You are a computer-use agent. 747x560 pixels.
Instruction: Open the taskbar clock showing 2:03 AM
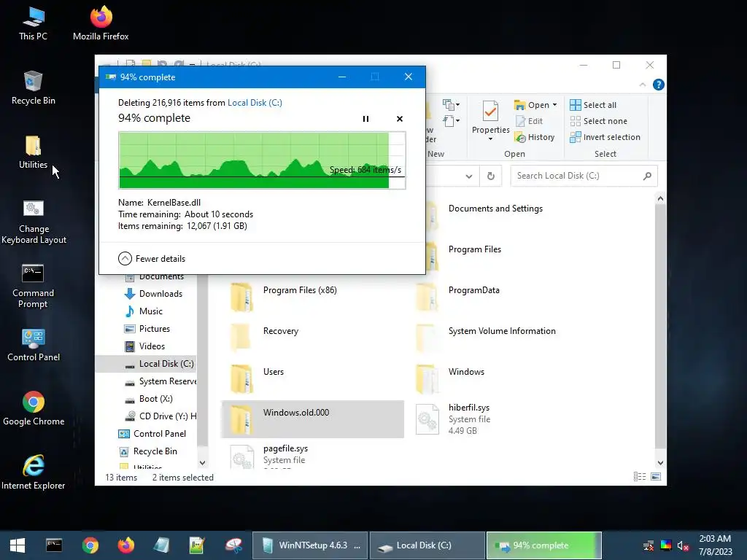tap(715, 545)
